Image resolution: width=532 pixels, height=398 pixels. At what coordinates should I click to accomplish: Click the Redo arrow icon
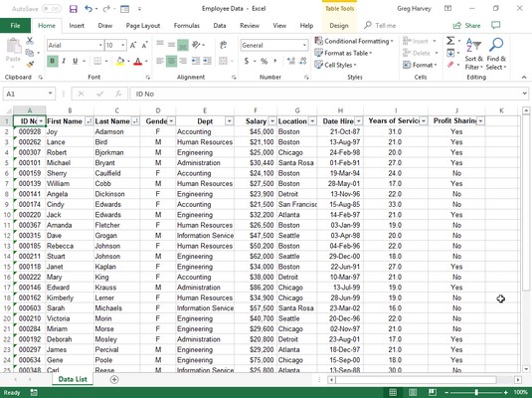click(106, 9)
